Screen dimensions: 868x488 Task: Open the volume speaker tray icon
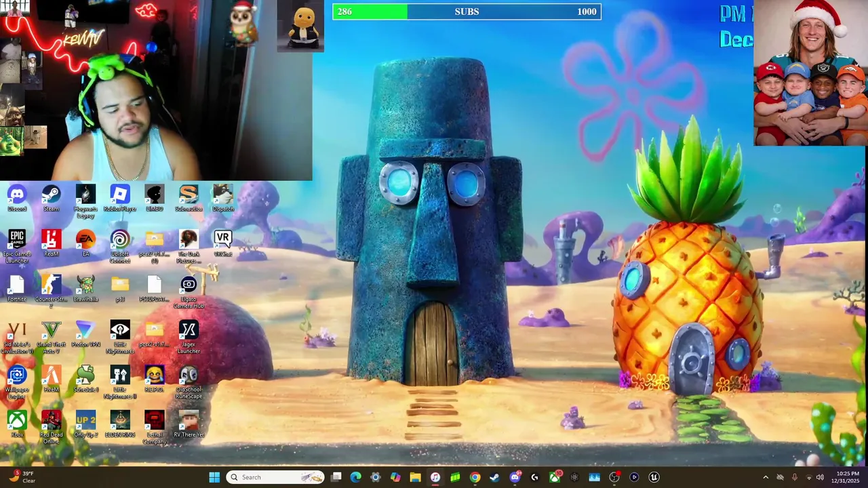tap(820, 477)
